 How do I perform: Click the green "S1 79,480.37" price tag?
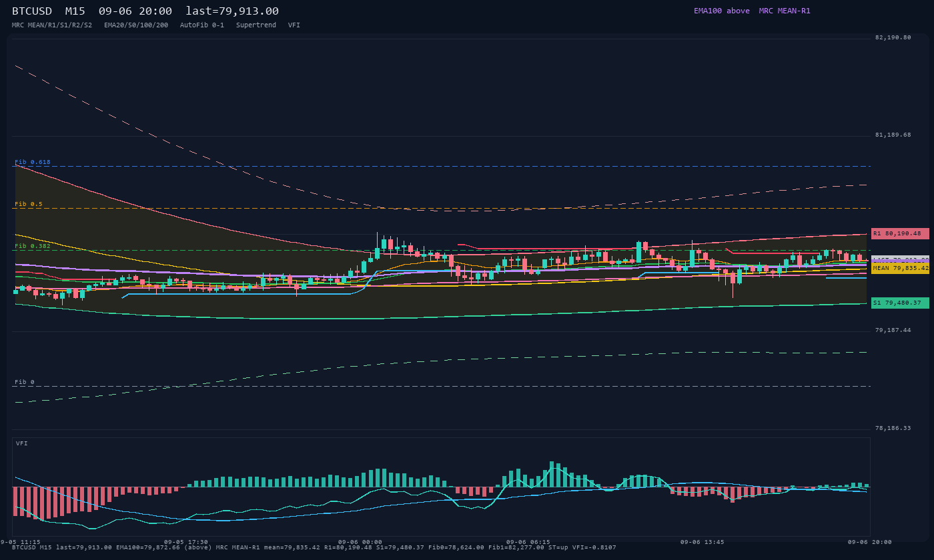pyautogui.click(x=900, y=303)
